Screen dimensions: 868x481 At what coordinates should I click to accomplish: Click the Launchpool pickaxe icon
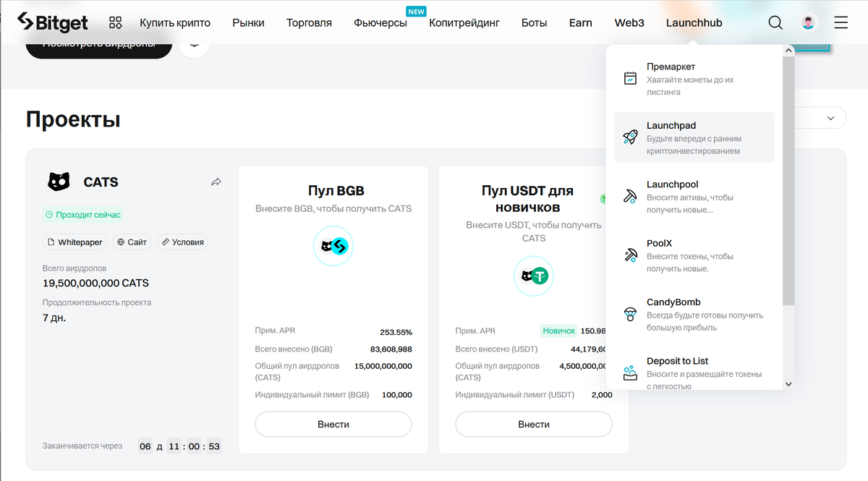point(631,196)
